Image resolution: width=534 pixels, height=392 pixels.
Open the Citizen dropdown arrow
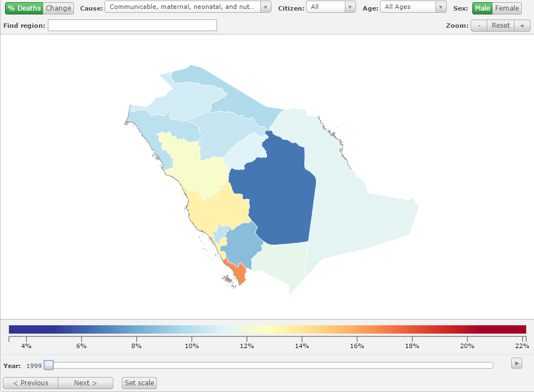click(x=350, y=7)
